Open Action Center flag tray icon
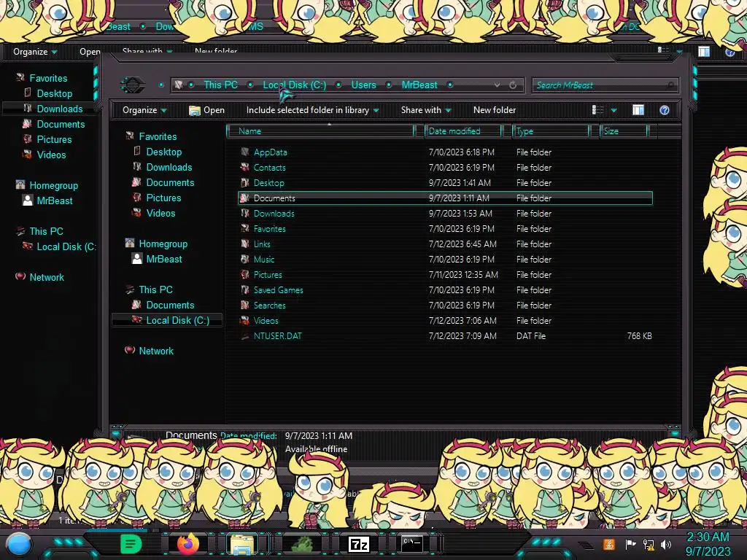The width and height of the screenshot is (747, 560). (x=630, y=544)
